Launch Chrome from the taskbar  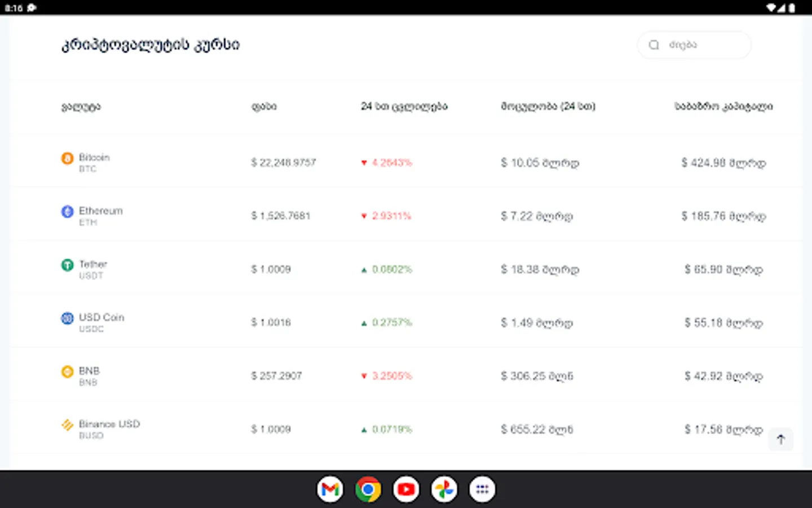click(368, 489)
